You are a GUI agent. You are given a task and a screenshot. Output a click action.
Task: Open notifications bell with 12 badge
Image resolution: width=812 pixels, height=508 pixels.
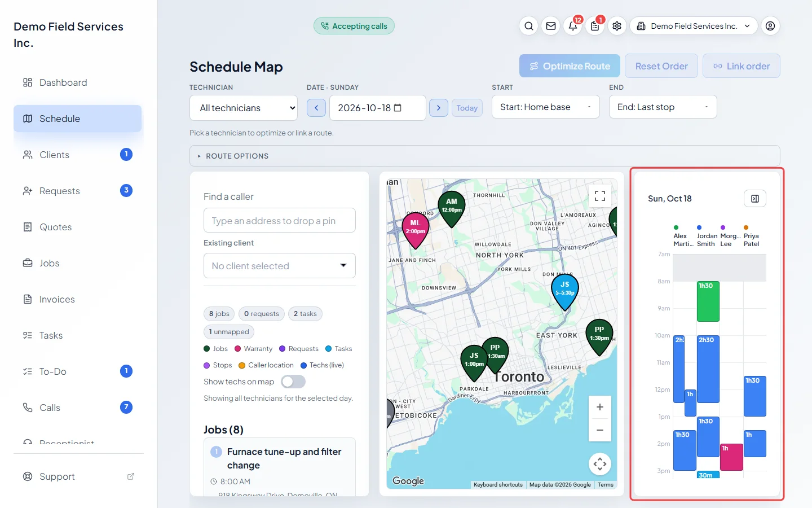(573, 26)
